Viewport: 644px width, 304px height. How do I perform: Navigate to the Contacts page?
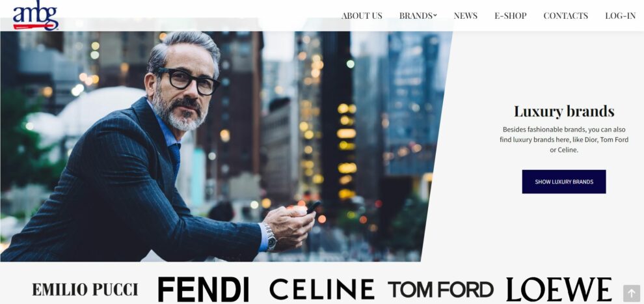tap(565, 16)
